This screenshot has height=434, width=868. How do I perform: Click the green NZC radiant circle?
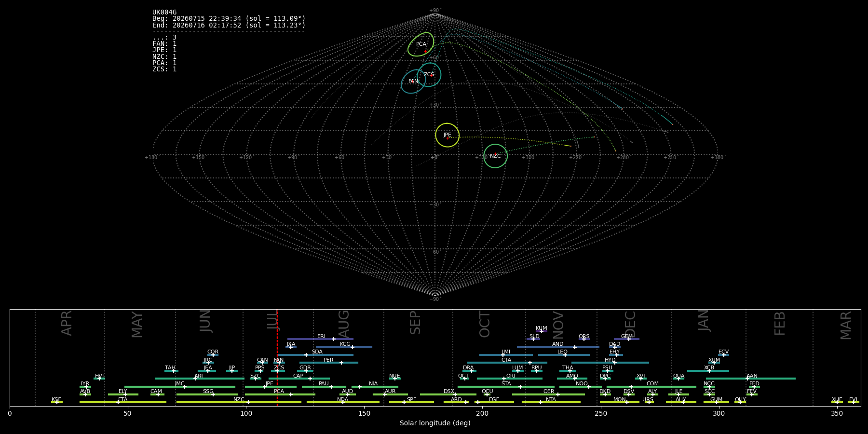coord(495,156)
